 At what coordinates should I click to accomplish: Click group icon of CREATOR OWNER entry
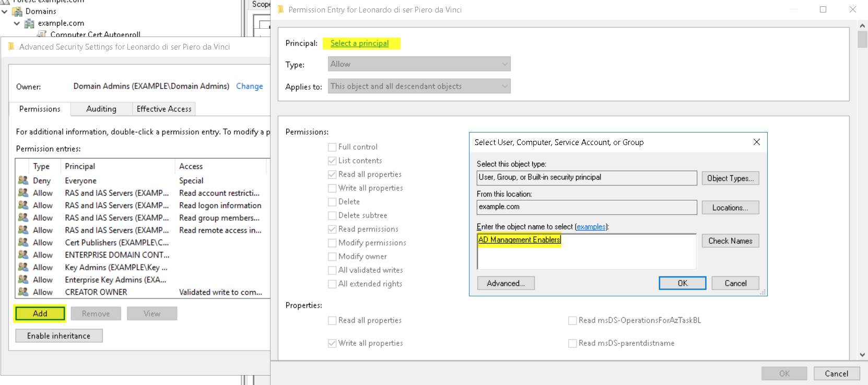point(23,292)
